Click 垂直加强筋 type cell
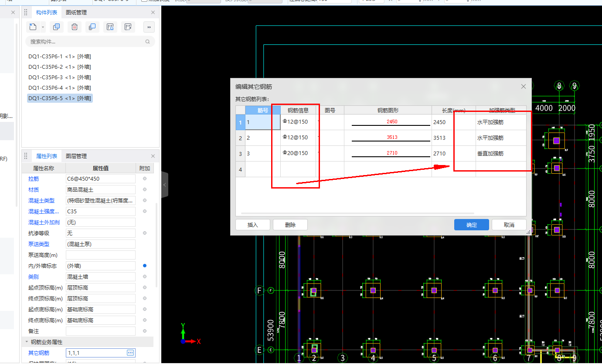Screen dimensions: 602x364 pyautogui.click(x=501, y=153)
